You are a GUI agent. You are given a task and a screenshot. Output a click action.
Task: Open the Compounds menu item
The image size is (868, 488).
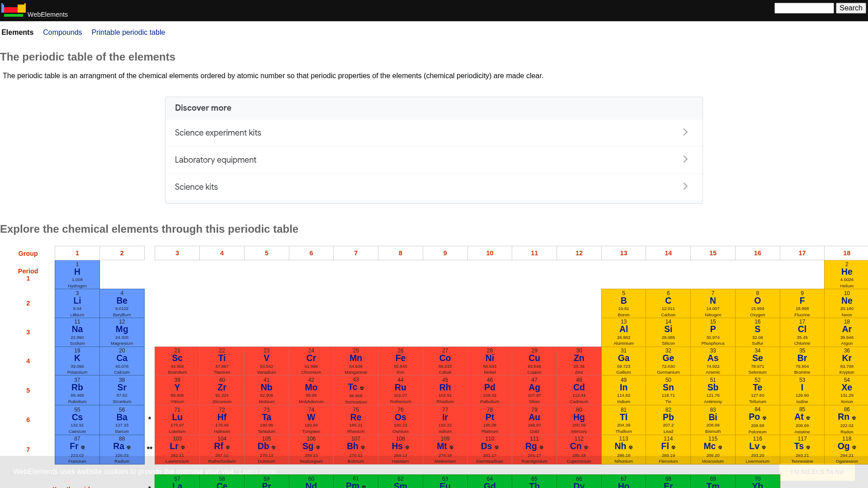(62, 32)
